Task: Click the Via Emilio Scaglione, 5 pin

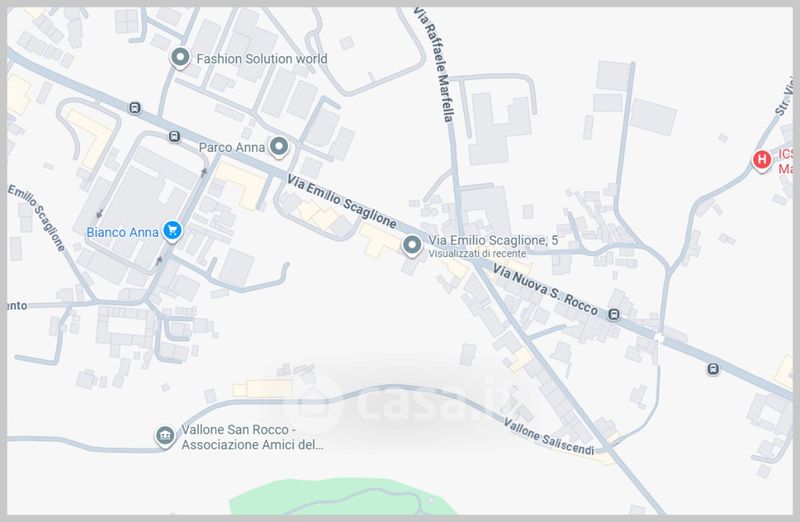Action: click(412, 245)
